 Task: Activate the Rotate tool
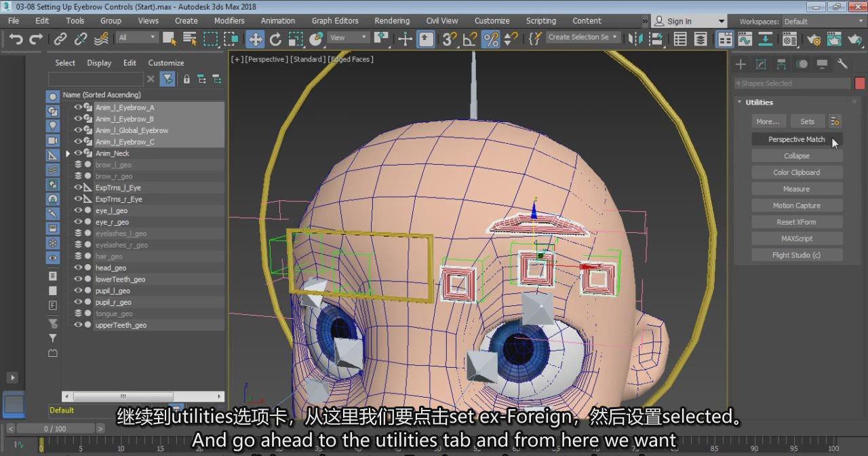(275, 39)
